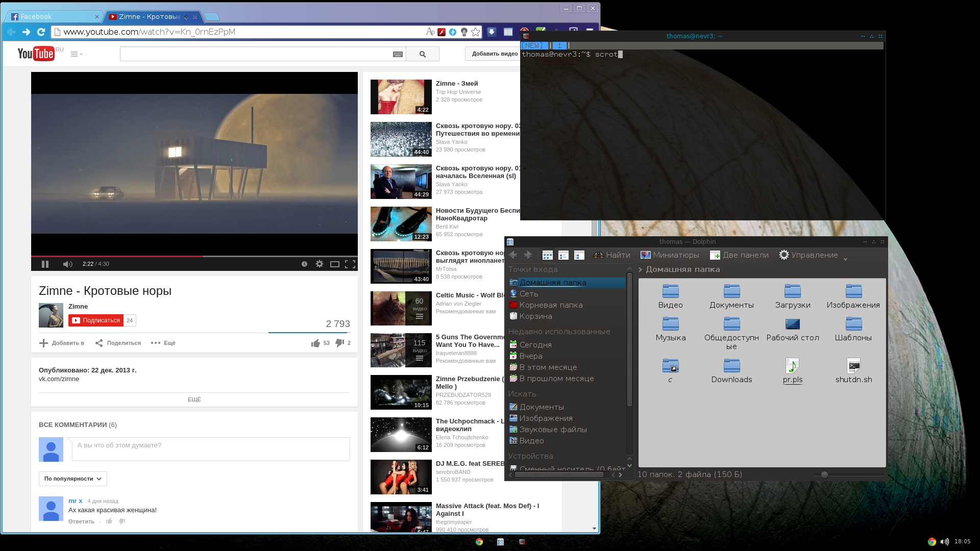Open the По популярности sort dropdown

click(73, 479)
